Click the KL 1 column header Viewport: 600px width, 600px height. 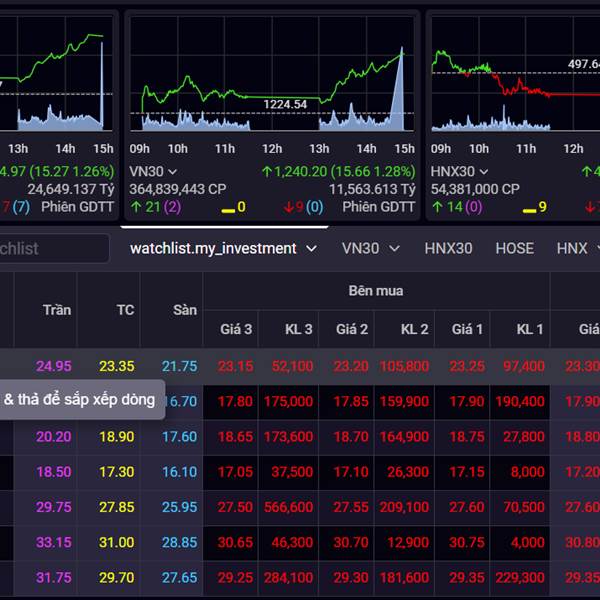point(530,329)
